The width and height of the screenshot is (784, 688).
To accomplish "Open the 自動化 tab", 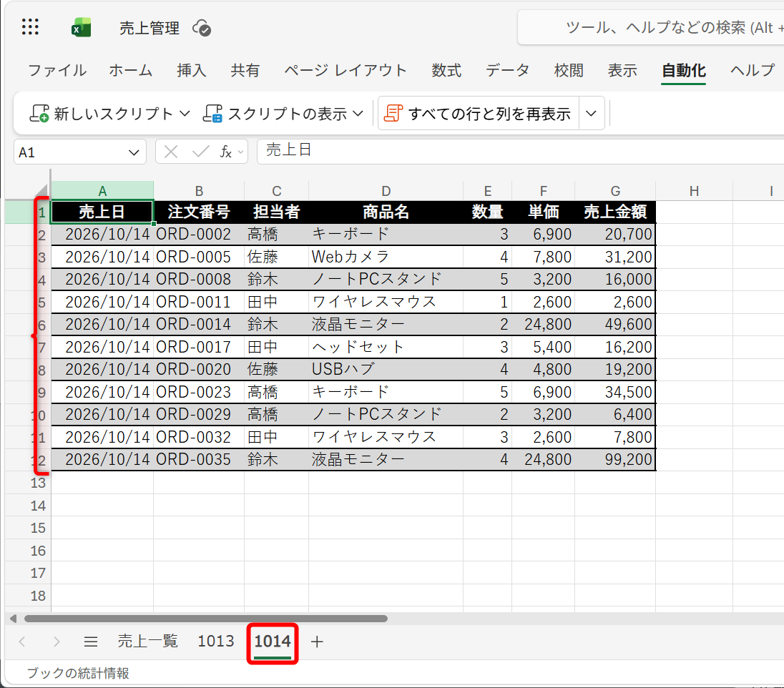I will 684,71.
